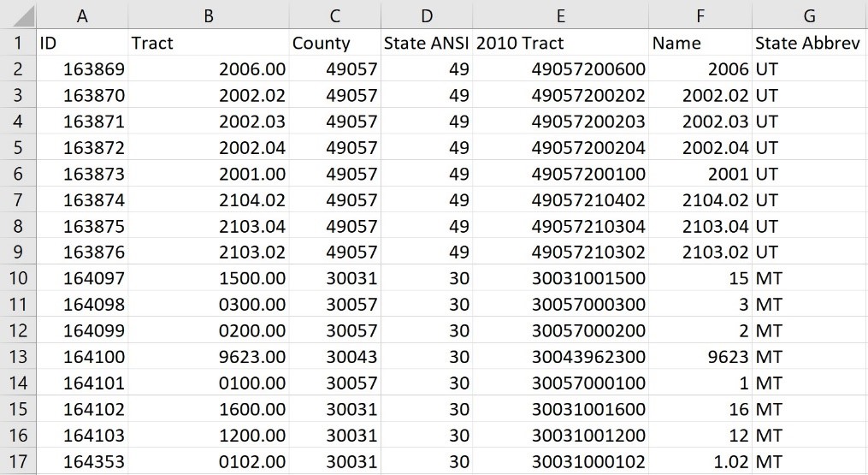Select row 10 header
Image resolution: width=868 pixels, height=475 pixels.
coord(18,278)
